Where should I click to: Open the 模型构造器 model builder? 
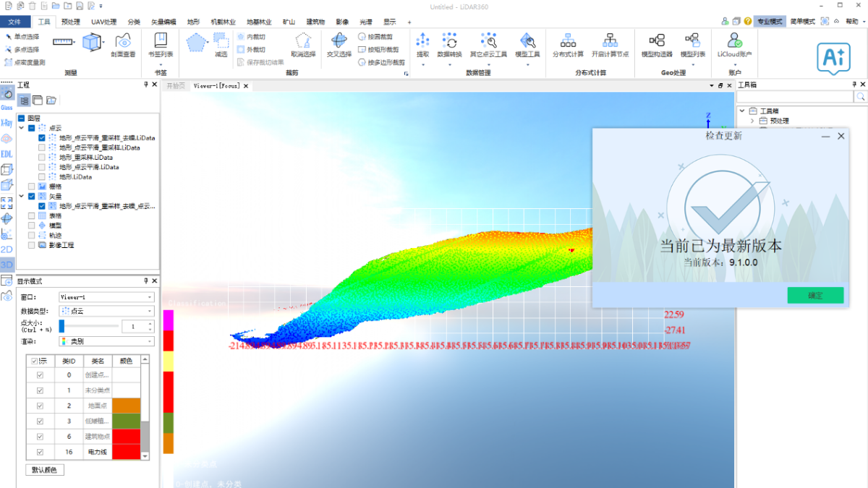(x=657, y=45)
